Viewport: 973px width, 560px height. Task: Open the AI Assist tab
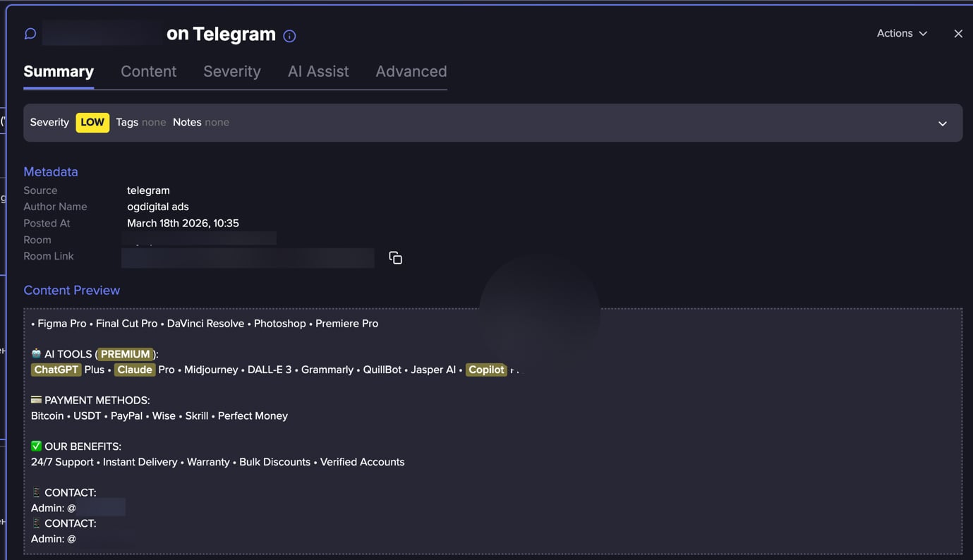tap(318, 71)
